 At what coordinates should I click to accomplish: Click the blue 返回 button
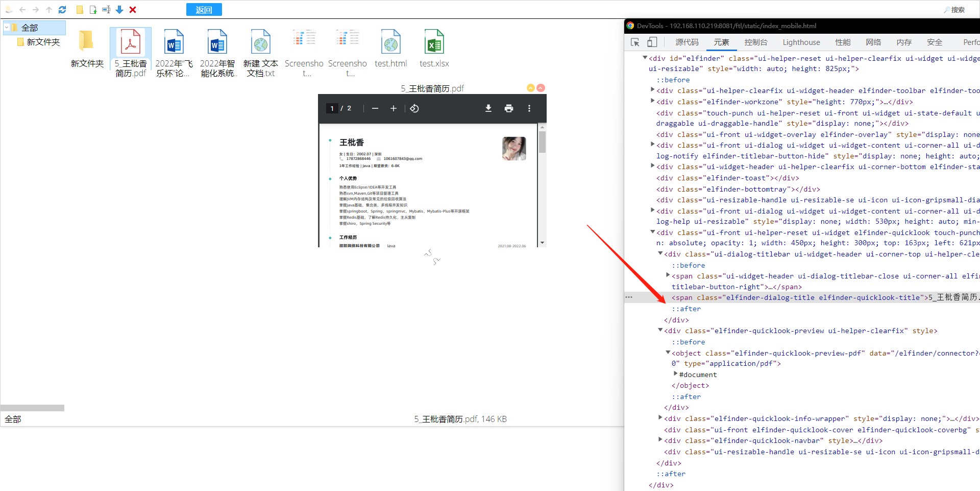click(x=204, y=9)
